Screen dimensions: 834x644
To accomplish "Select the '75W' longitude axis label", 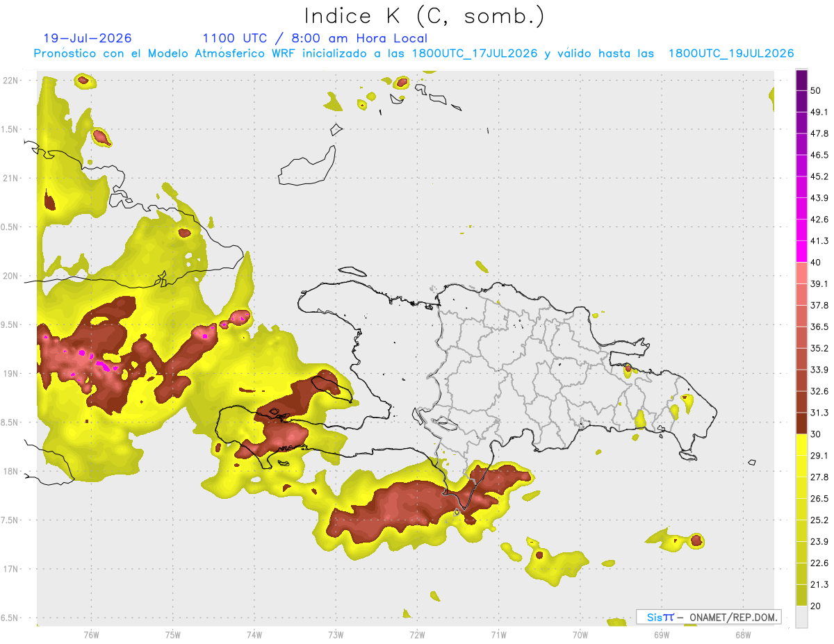I will [173, 636].
